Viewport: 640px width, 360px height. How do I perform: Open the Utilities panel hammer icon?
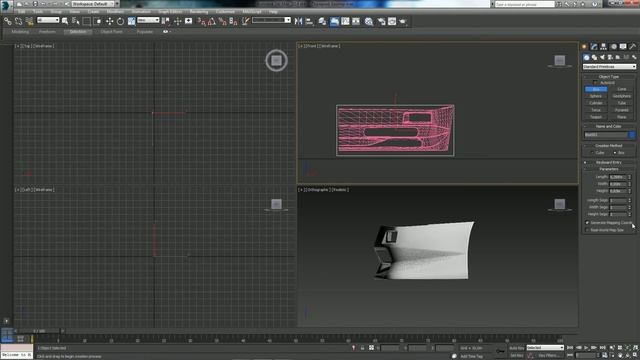point(633,47)
